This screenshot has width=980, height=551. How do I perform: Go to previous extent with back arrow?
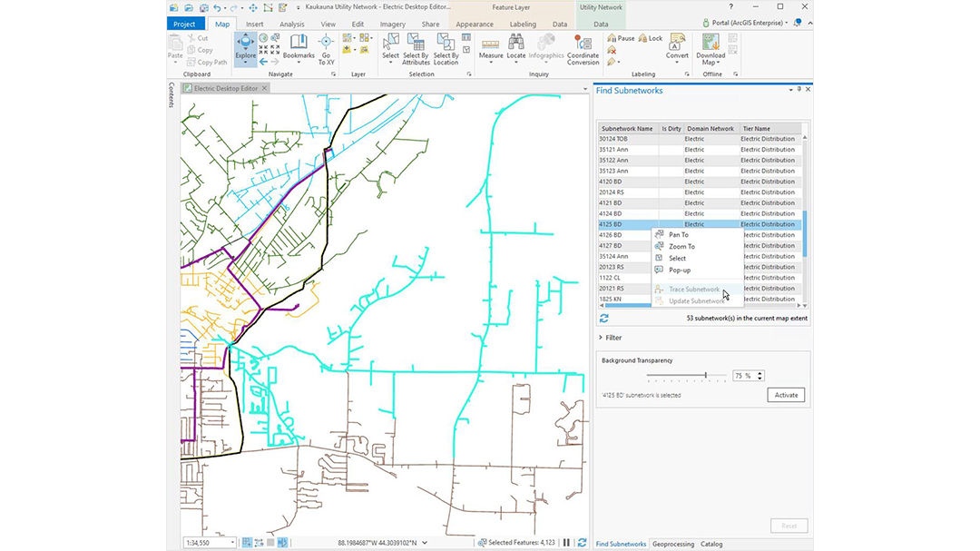[x=263, y=62]
